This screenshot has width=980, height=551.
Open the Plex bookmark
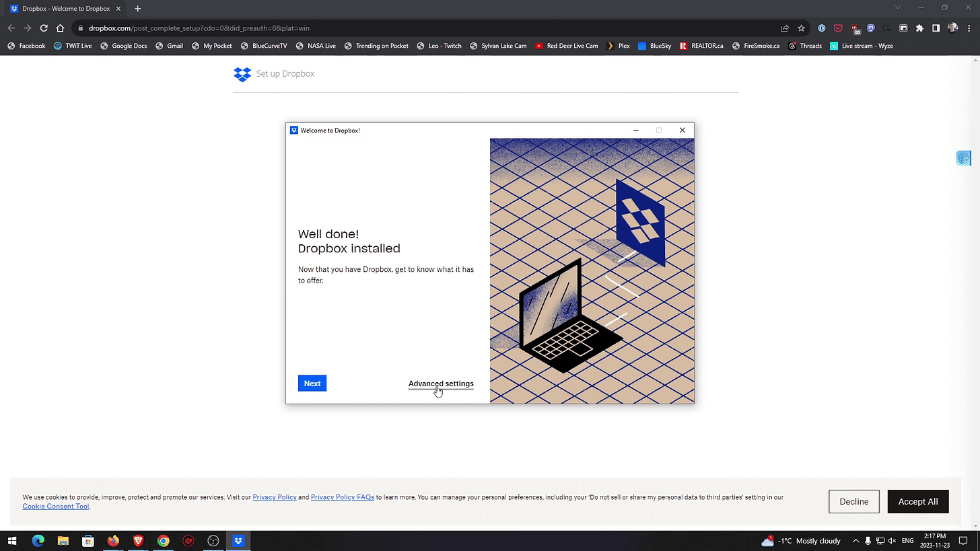coord(619,46)
